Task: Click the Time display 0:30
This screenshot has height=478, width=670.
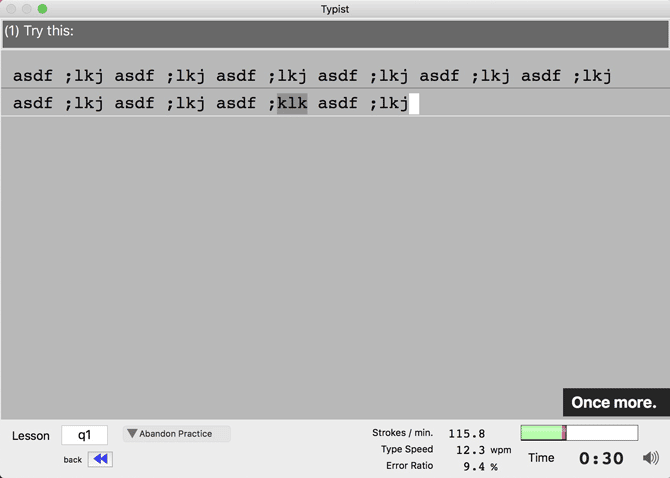Action: (x=601, y=458)
